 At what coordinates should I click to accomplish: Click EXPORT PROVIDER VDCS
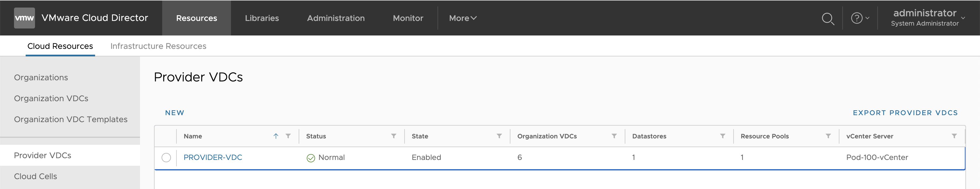pyautogui.click(x=905, y=113)
